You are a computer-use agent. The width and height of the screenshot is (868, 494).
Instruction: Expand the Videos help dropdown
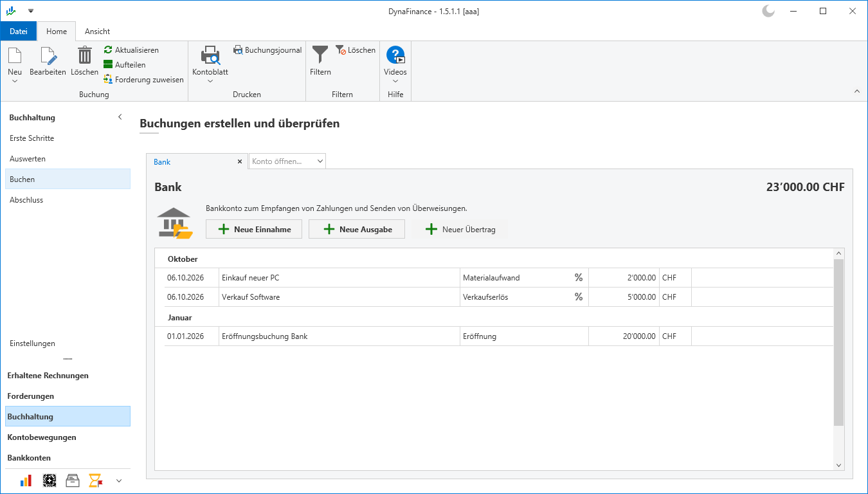coord(395,81)
